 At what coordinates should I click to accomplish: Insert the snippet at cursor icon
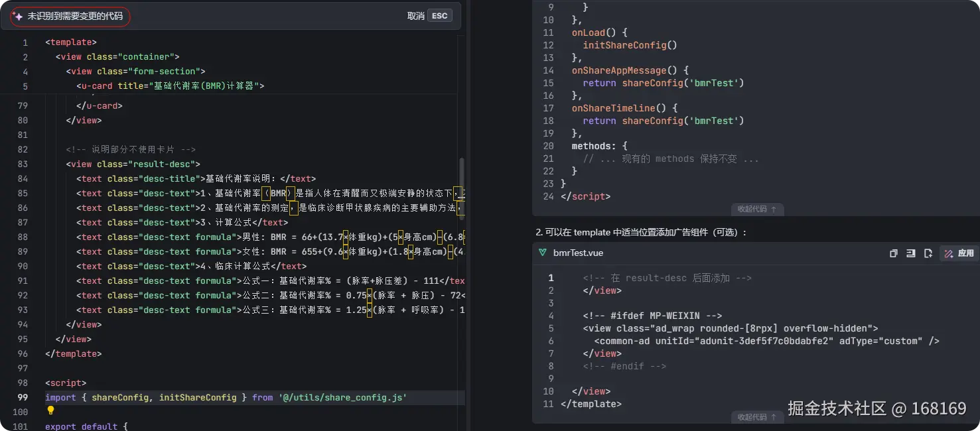(x=911, y=253)
